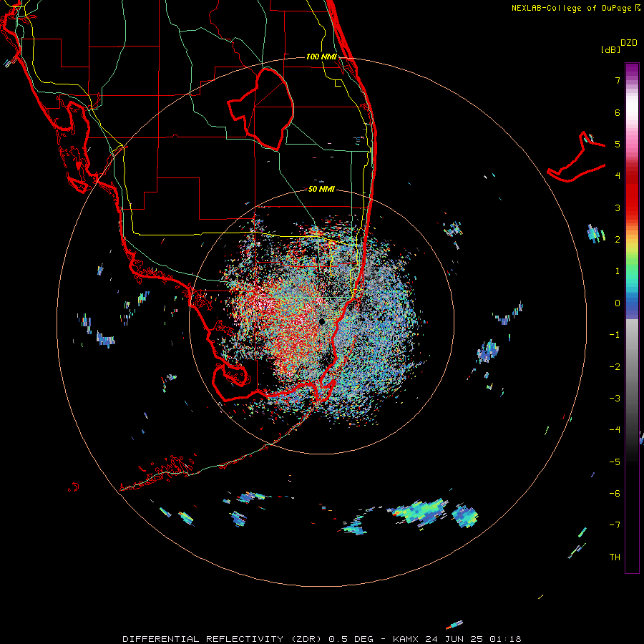The image size is (644, 644).
Task: Click the DZD product label above the scale
Action: pyautogui.click(x=629, y=43)
